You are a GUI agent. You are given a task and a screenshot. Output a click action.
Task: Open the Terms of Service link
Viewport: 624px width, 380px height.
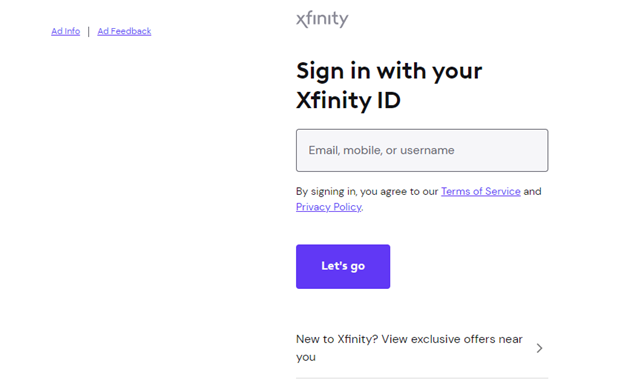pyautogui.click(x=480, y=191)
